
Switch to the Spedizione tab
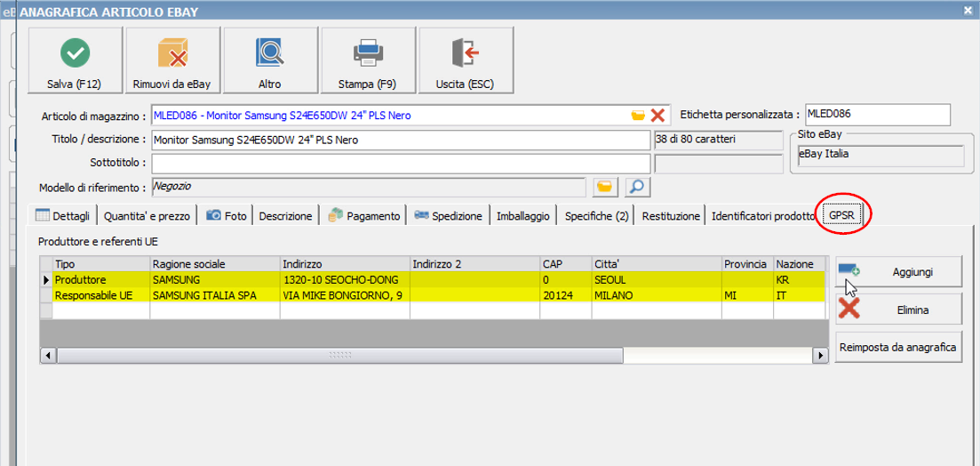[448, 216]
